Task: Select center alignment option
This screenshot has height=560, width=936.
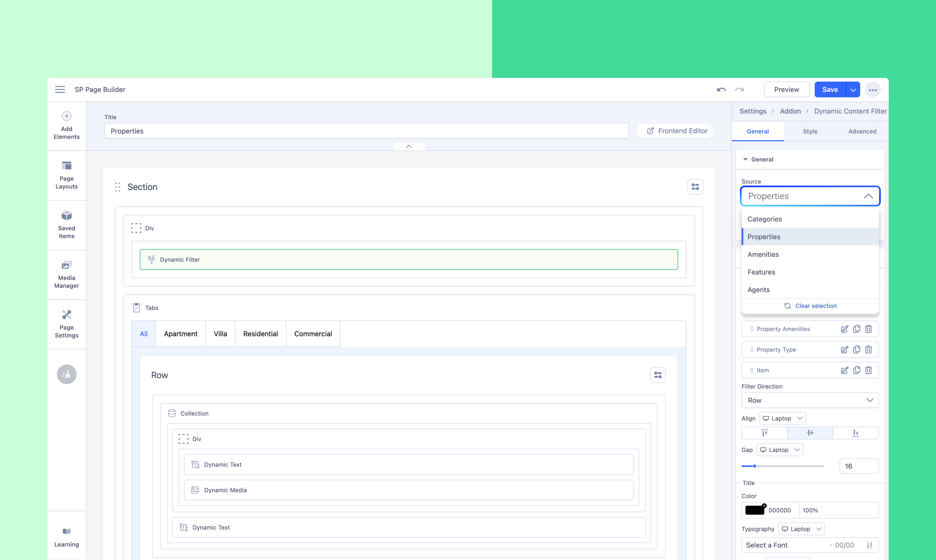Action: click(810, 433)
